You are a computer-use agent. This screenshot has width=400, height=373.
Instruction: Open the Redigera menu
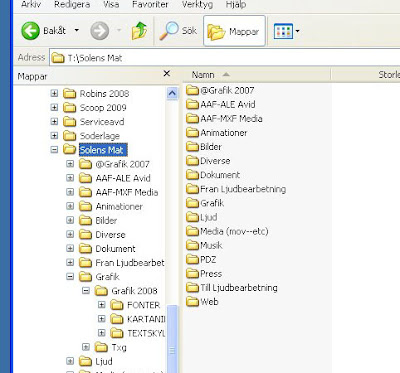click(x=72, y=4)
